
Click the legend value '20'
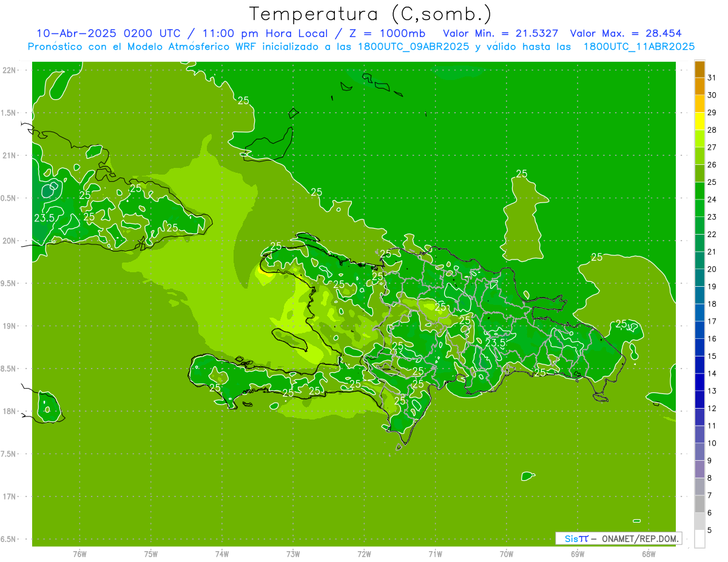712,269
